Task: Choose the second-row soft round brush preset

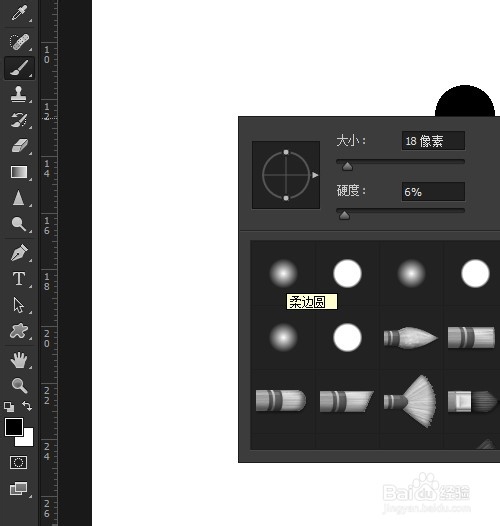Action: point(283,337)
